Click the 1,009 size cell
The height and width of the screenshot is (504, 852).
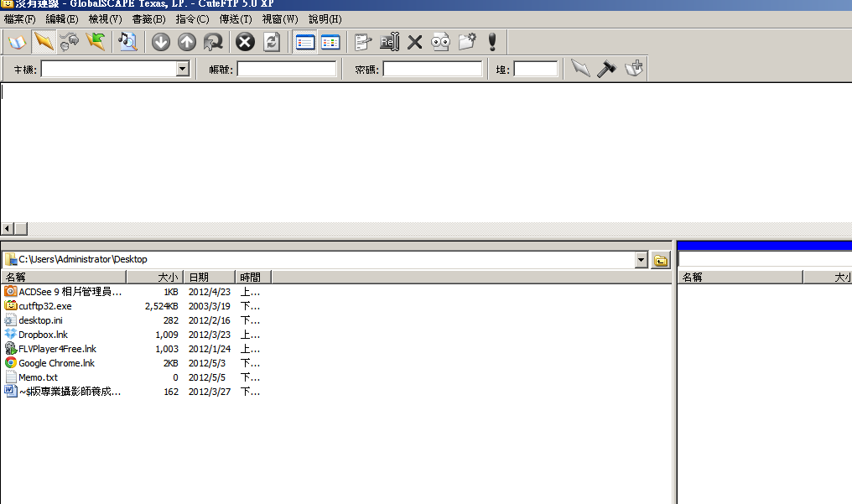click(x=167, y=335)
